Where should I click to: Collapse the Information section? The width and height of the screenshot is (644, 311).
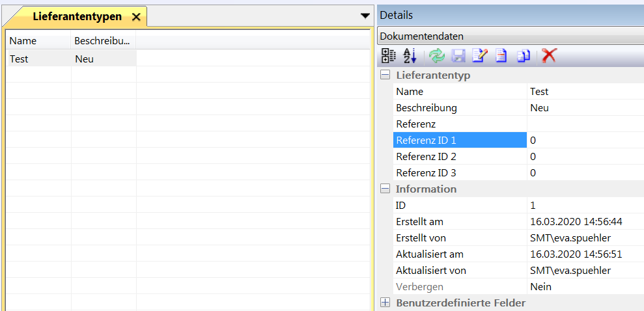(x=385, y=189)
